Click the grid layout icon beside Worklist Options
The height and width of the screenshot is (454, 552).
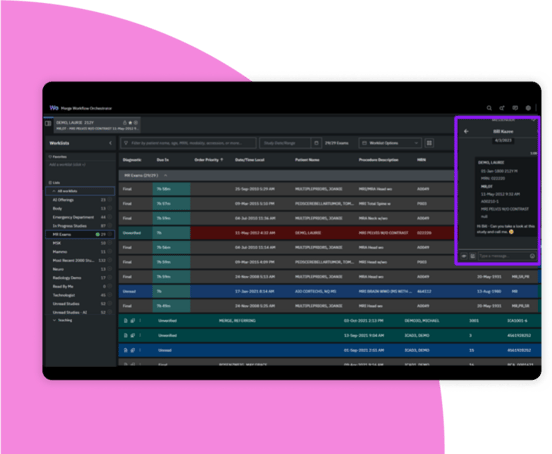coord(429,143)
